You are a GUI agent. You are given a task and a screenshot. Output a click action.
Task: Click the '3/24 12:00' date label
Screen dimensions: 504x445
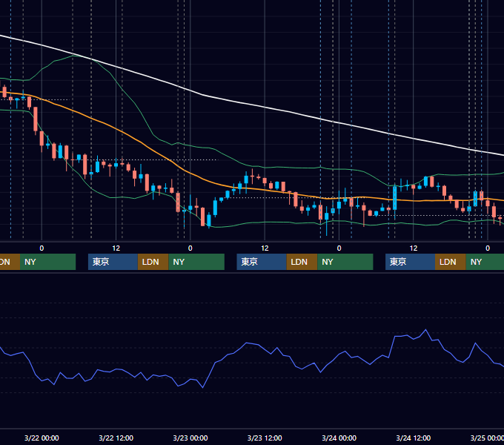point(414,438)
